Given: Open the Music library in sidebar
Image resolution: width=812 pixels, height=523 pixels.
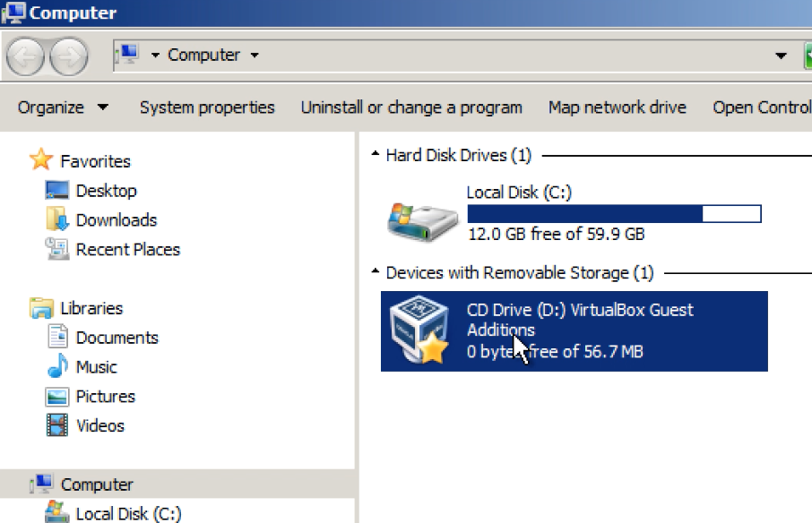Looking at the screenshot, I should [x=96, y=367].
